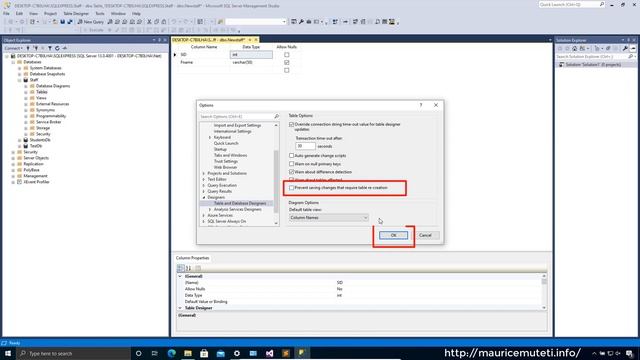Collapse General section in Column Properties

pos(180,276)
